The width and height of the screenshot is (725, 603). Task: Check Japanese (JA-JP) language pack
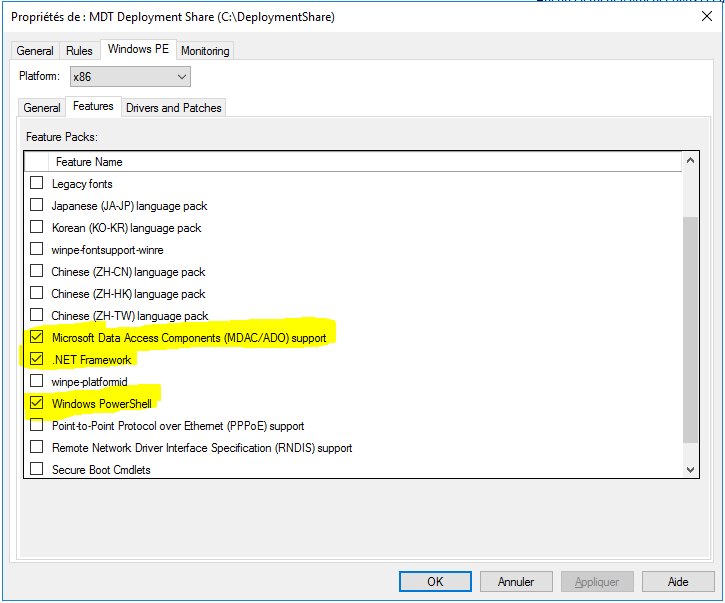37,206
